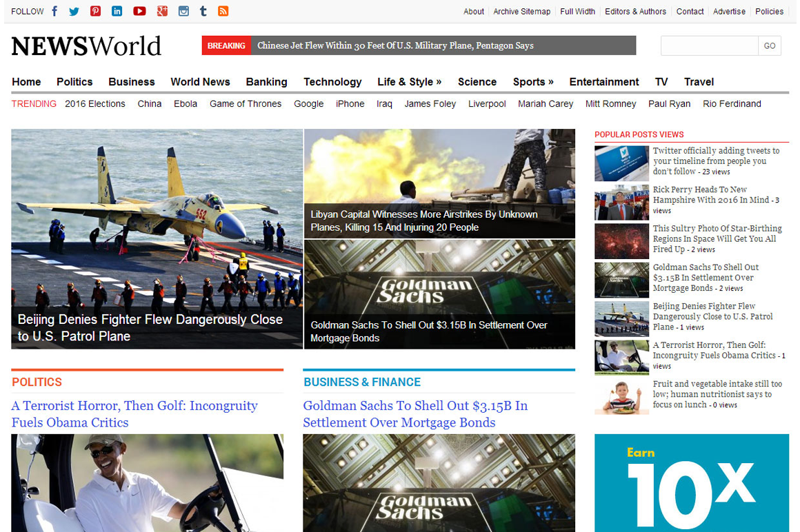The image size is (800, 532).
Task: Open the Technology nav section
Action: 332,82
